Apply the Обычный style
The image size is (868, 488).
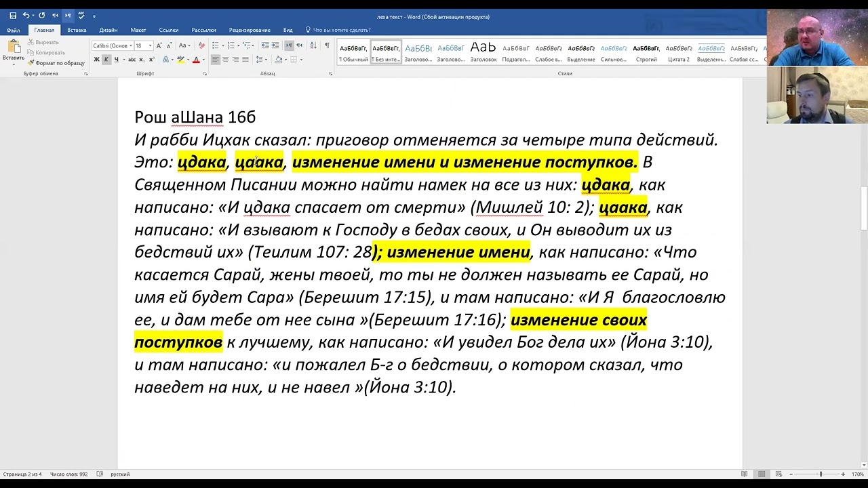tap(353, 52)
